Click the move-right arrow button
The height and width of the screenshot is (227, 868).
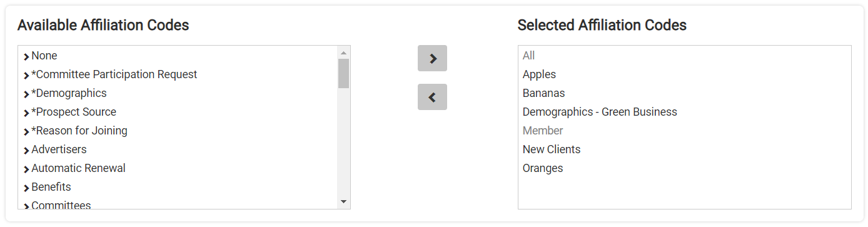[x=432, y=58]
